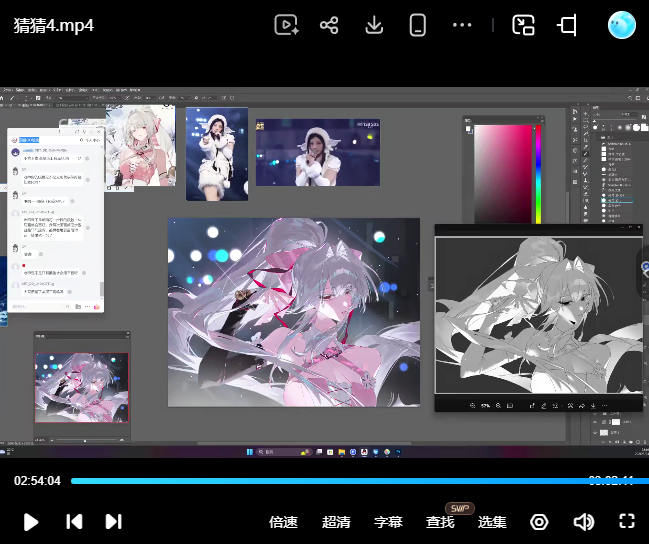
Task: Share the video using the share icon
Action: coord(329,25)
